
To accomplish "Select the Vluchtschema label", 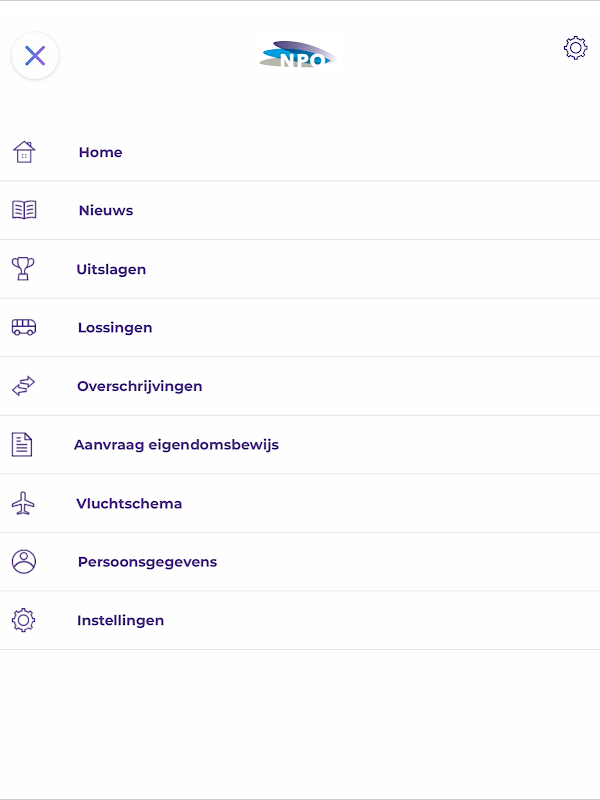I will click(129, 503).
